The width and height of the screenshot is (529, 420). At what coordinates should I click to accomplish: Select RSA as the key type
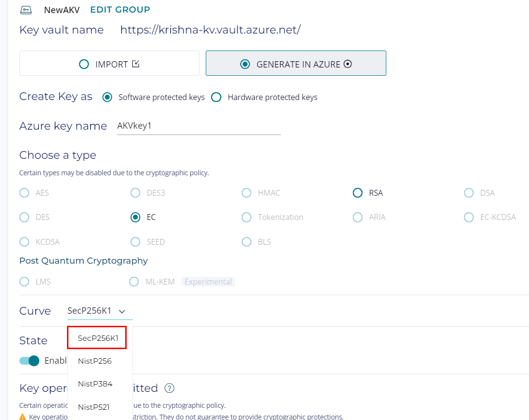tap(358, 193)
